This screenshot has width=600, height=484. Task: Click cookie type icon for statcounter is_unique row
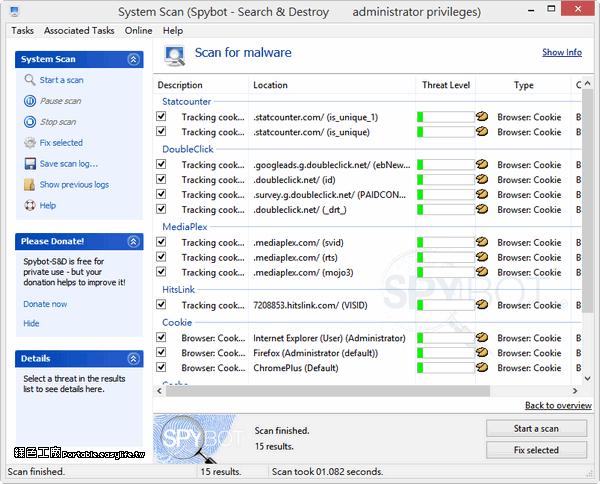(482, 131)
